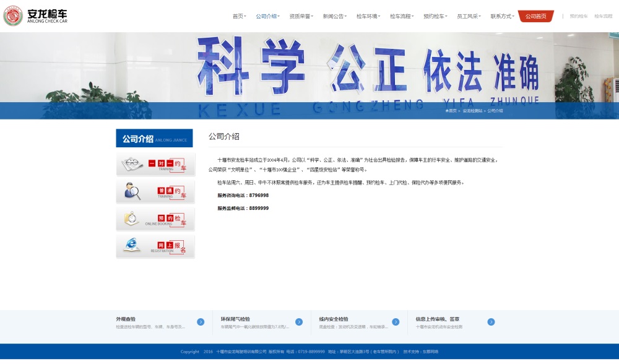Open the 预约检车 dropdown menu in the main navigation
The image size is (619, 364).
[x=435, y=16]
